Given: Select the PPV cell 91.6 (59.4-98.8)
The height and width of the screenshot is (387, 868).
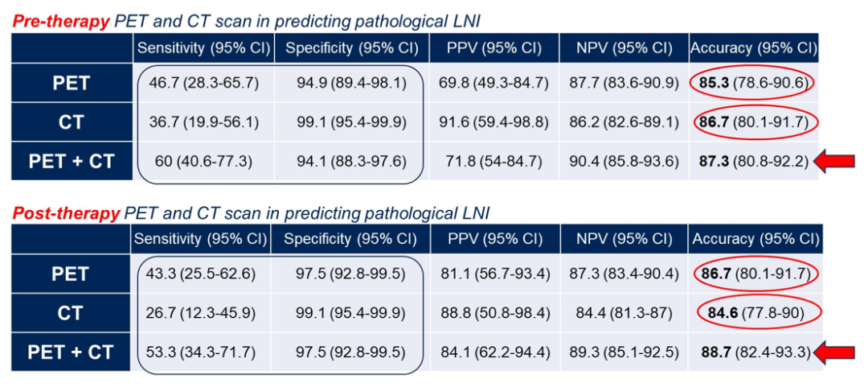Looking at the screenshot, I should point(495,122).
